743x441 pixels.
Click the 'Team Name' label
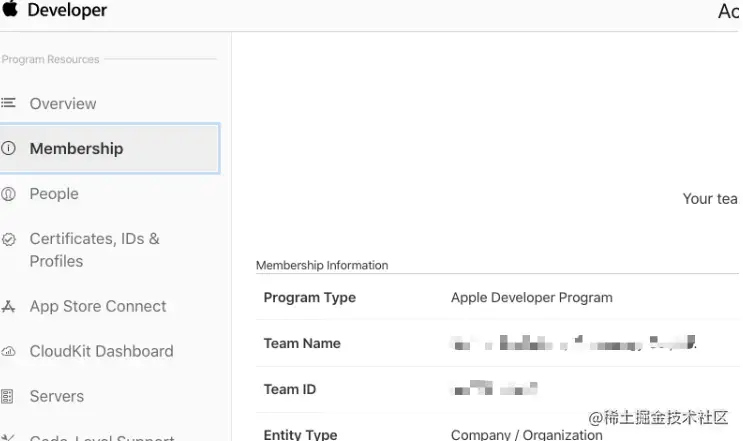pyautogui.click(x=302, y=343)
